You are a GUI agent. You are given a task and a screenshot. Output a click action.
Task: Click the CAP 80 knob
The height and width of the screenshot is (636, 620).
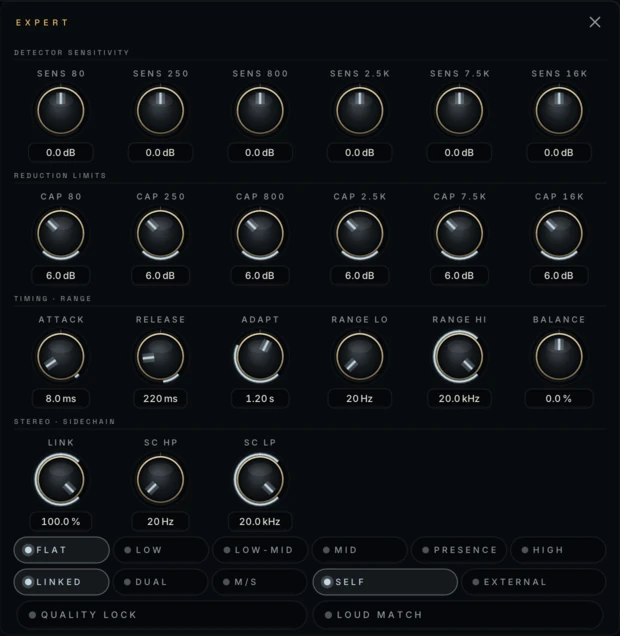point(61,234)
